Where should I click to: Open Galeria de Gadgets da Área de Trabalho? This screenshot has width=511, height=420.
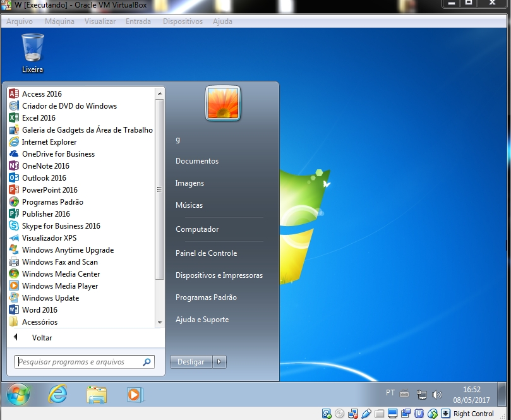pyautogui.click(x=81, y=130)
